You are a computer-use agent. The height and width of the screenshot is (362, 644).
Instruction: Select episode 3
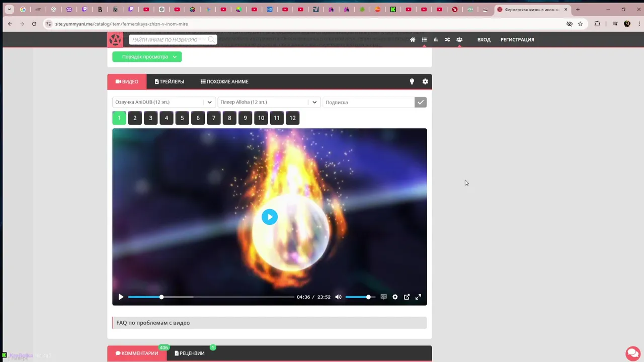pos(150,118)
